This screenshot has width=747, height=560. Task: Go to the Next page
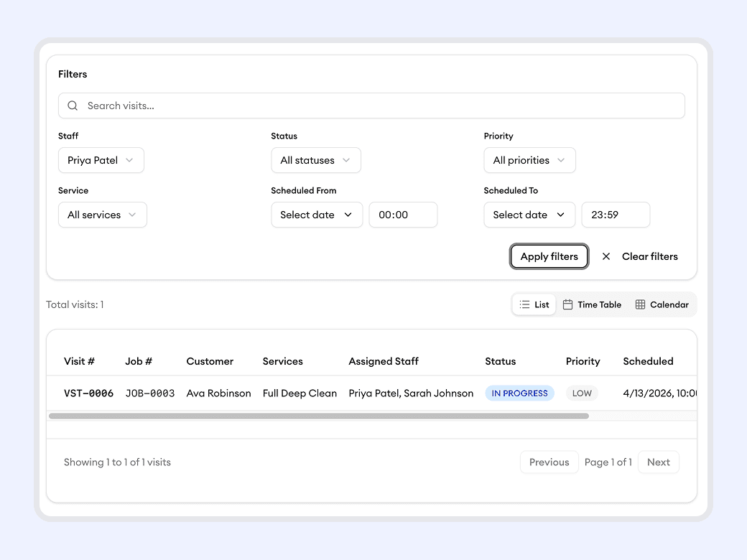[658, 462]
